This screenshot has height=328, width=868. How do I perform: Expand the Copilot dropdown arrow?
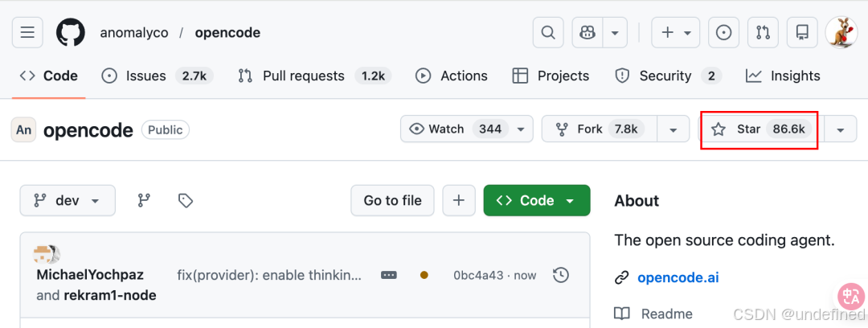(615, 33)
